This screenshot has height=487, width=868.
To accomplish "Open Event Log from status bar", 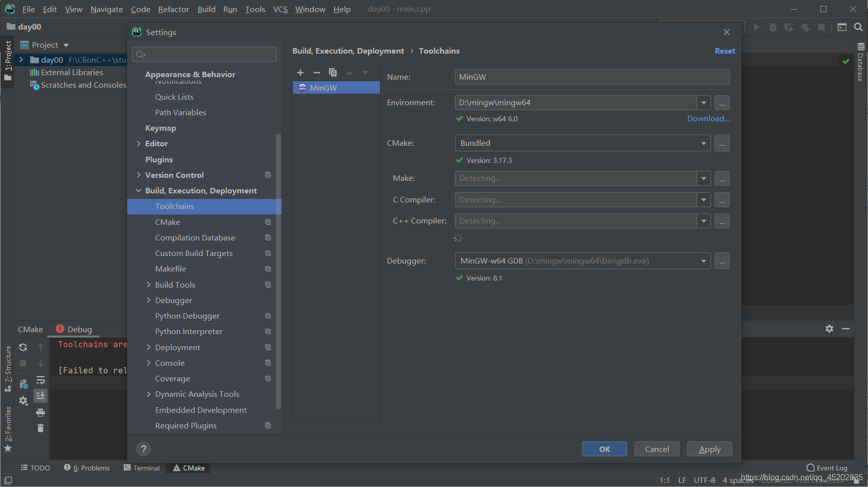I will (827, 468).
